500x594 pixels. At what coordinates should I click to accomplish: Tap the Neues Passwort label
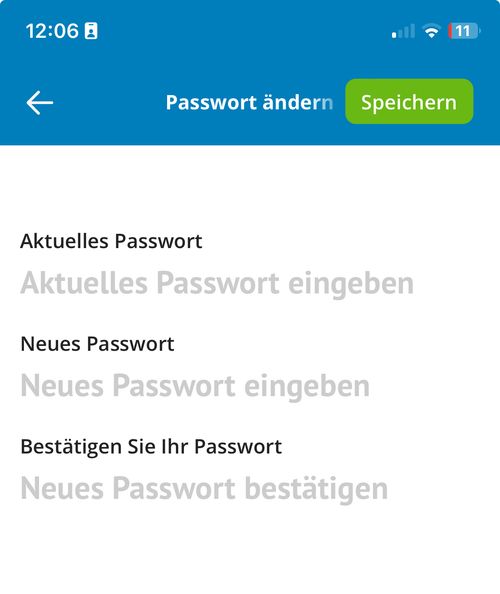[97, 344]
